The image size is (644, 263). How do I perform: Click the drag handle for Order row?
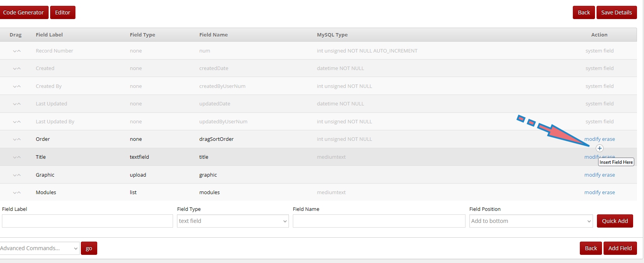tap(16, 139)
